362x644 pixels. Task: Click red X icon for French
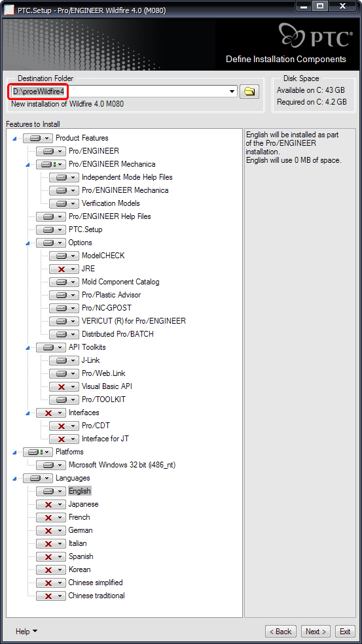coord(48,518)
